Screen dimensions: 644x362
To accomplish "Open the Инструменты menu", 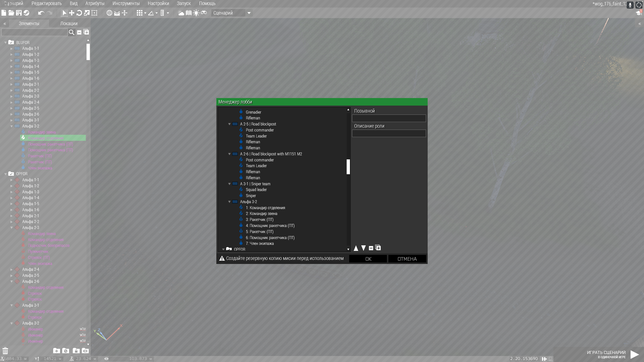I will pyautogui.click(x=126, y=4).
